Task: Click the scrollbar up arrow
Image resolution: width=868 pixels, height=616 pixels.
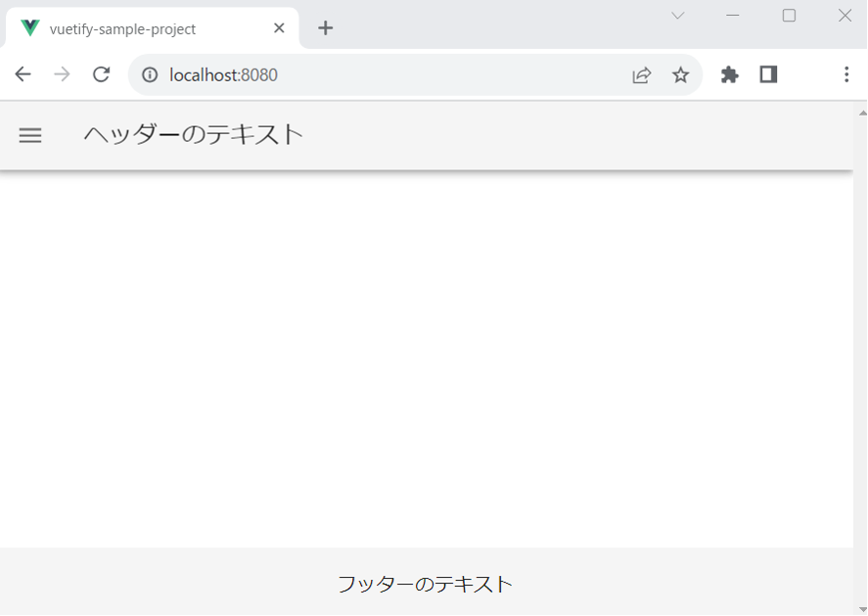Action: click(x=862, y=113)
